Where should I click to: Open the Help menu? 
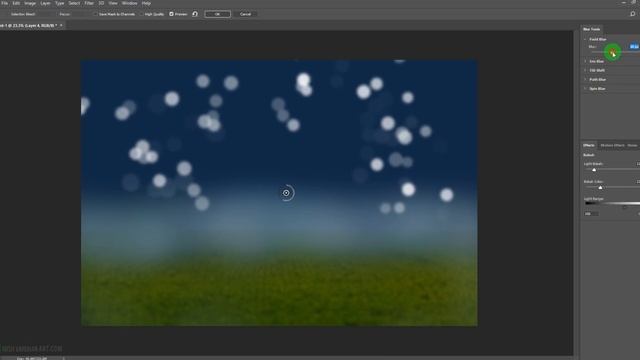[146, 3]
